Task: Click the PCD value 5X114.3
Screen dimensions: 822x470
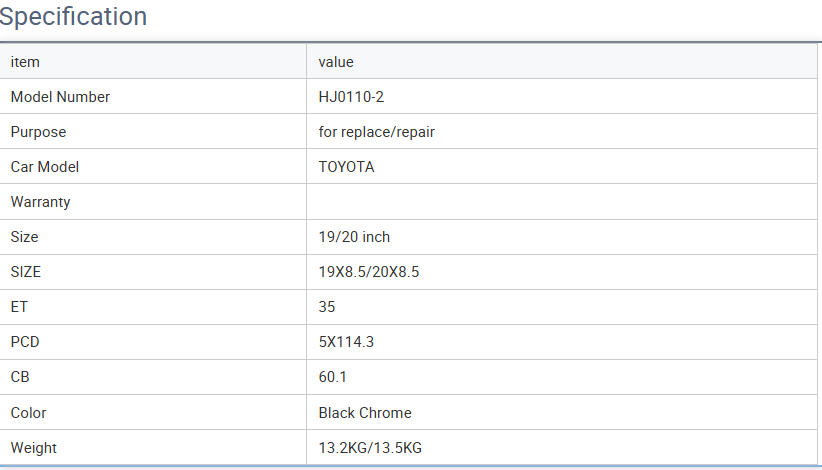Action: (348, 342)
